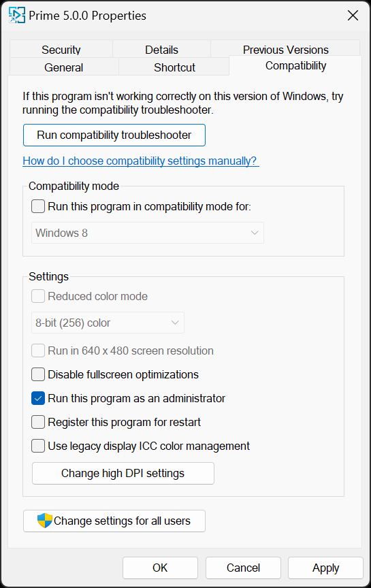
Task: Check Disable fullscreen optimizations
Action: 38,374
